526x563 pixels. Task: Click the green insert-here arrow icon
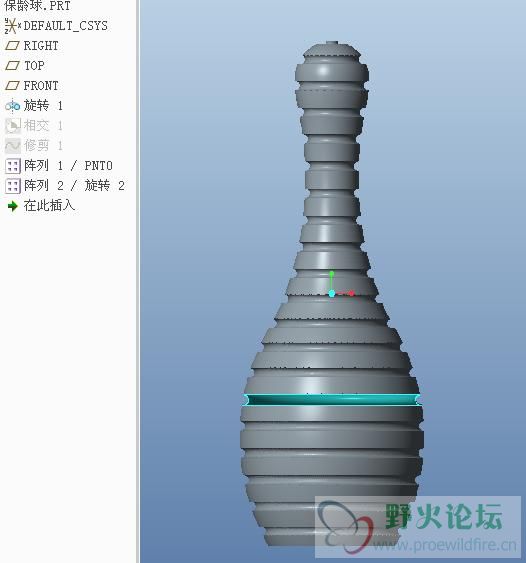tap(13, 206)
